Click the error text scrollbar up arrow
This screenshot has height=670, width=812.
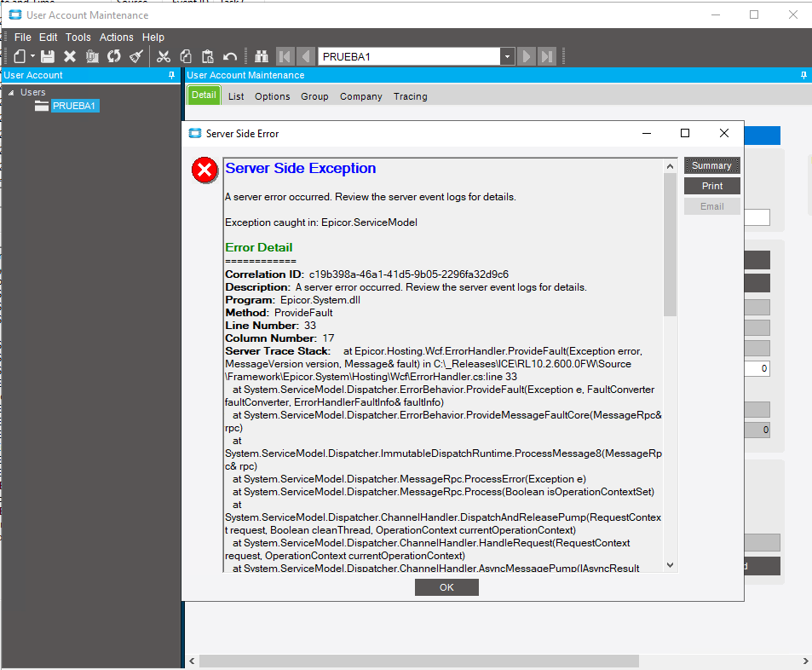pos(670,166)
